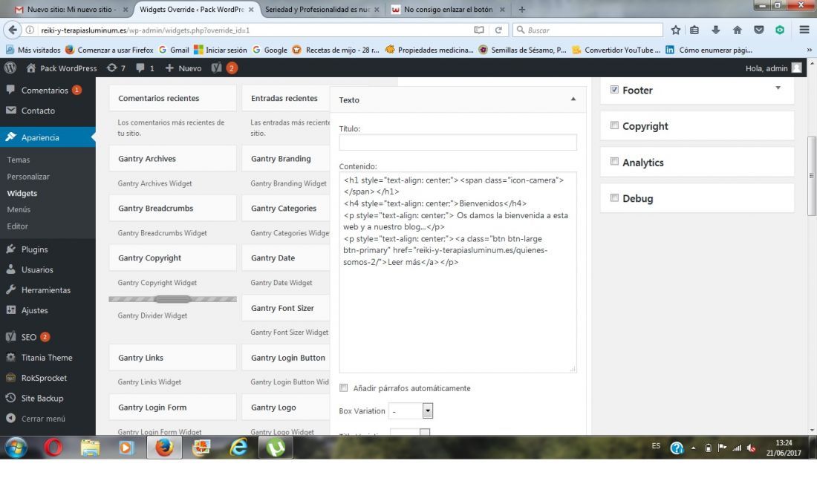Screen dimensions: 817x504
Task: Expand the Footer section arrow
Action: pyautogui.click(x=778, y=88)
